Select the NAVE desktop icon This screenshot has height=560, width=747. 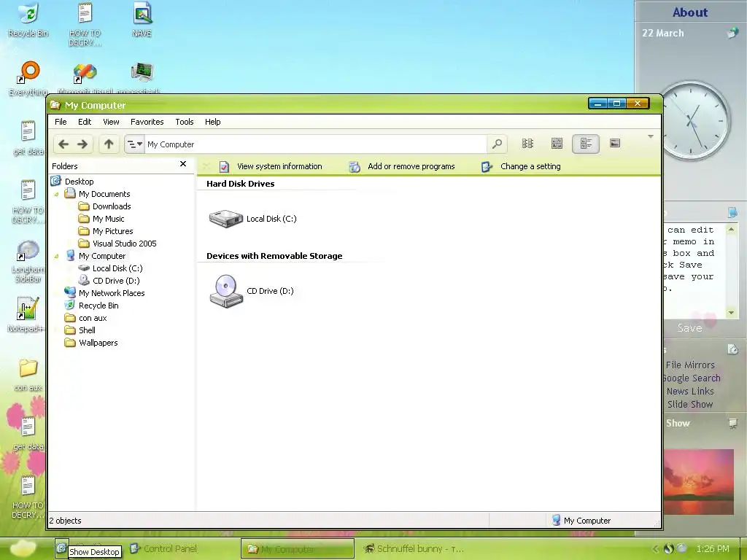142,20
